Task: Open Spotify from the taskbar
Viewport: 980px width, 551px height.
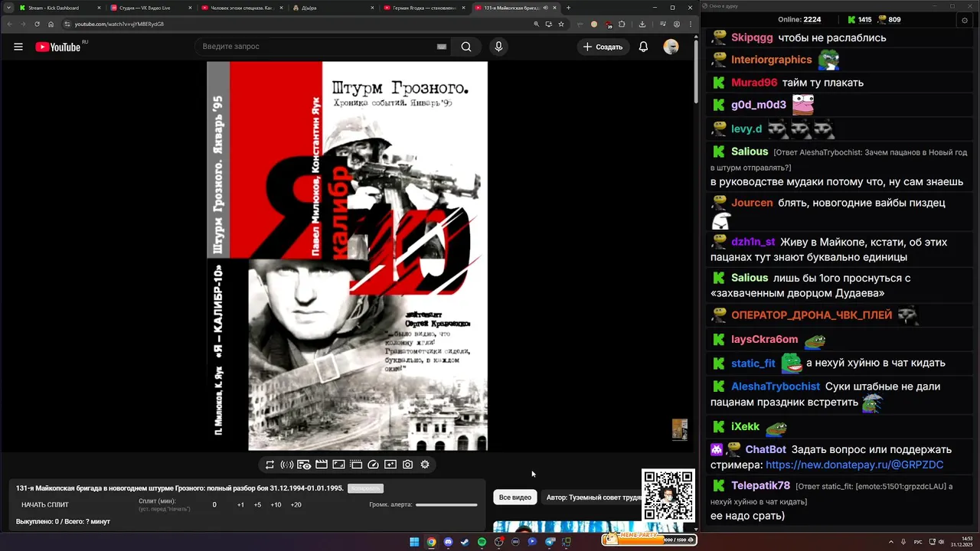Action: [x=482, y=542]
